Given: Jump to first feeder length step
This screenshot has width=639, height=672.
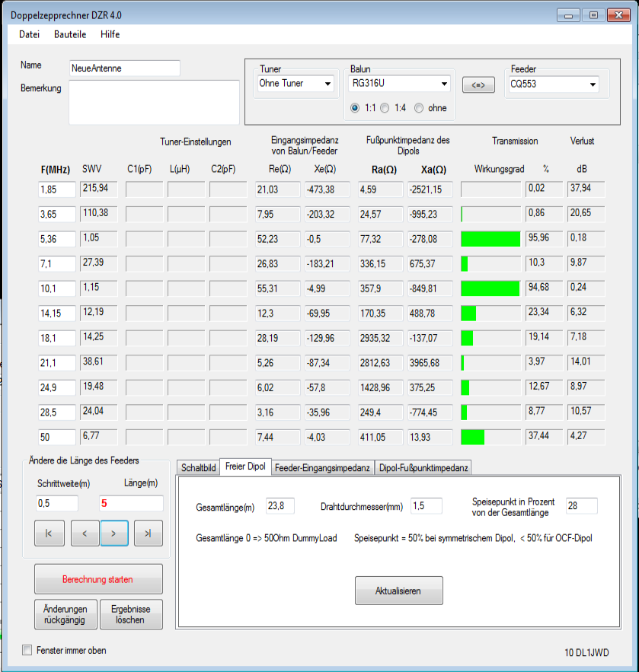Looking at the screenshot, I should pyautogui.click(x=49, y=533).
